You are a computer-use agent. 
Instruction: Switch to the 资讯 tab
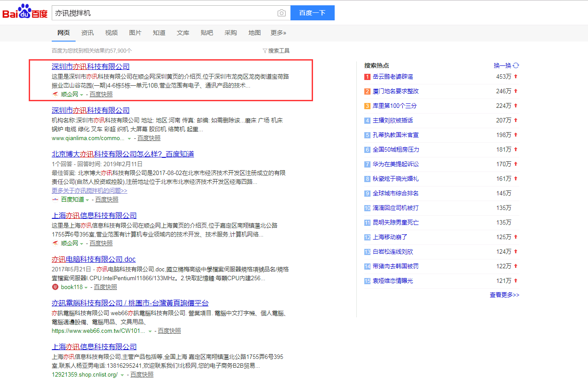click(88, 33)
